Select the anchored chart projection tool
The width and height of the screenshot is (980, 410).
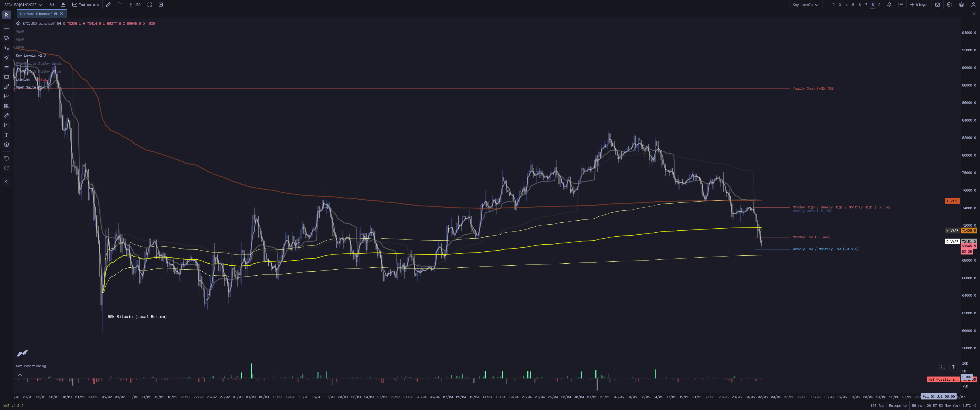7,126
